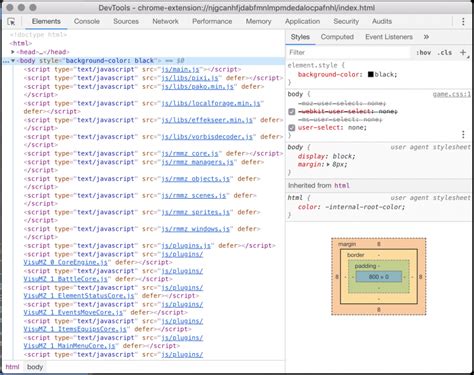Open js/rmmz_sprites.js script link

[196, 212]
